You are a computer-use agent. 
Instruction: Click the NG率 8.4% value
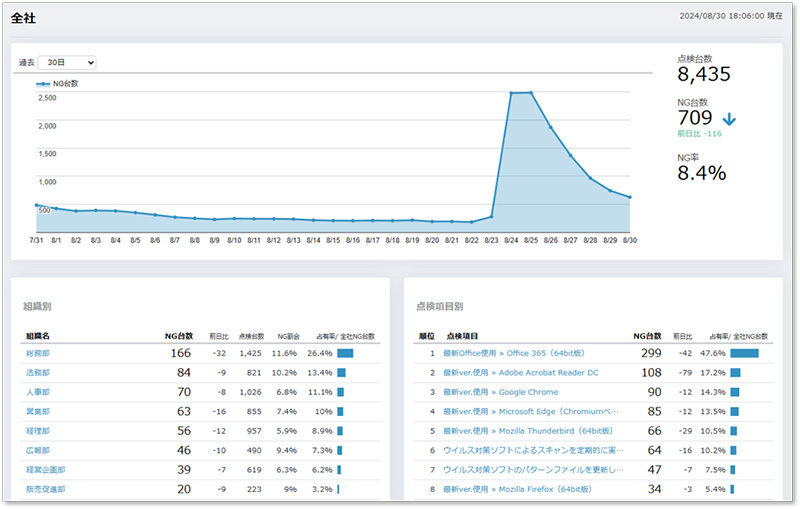coord(702,173)
